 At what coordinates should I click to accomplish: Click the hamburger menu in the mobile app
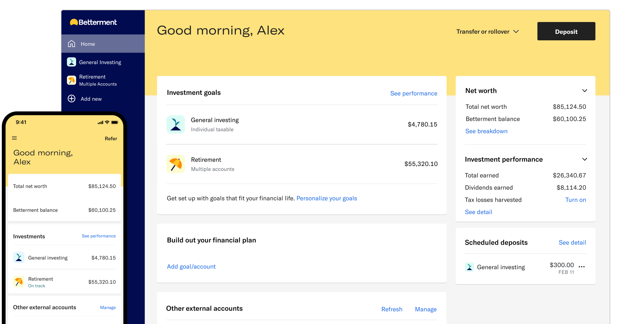coord(14,138)
